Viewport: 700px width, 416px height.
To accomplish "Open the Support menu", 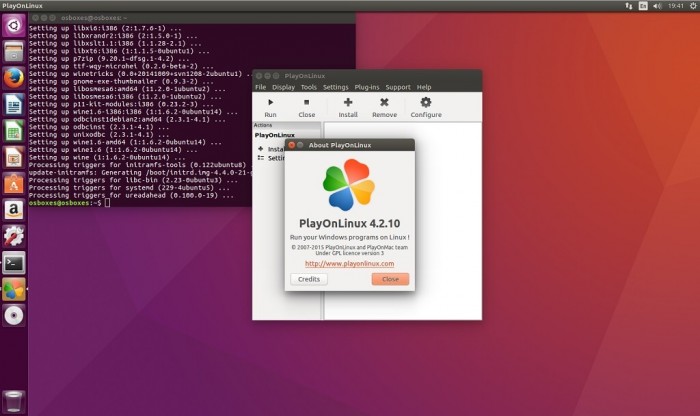I will click(398, 87).
